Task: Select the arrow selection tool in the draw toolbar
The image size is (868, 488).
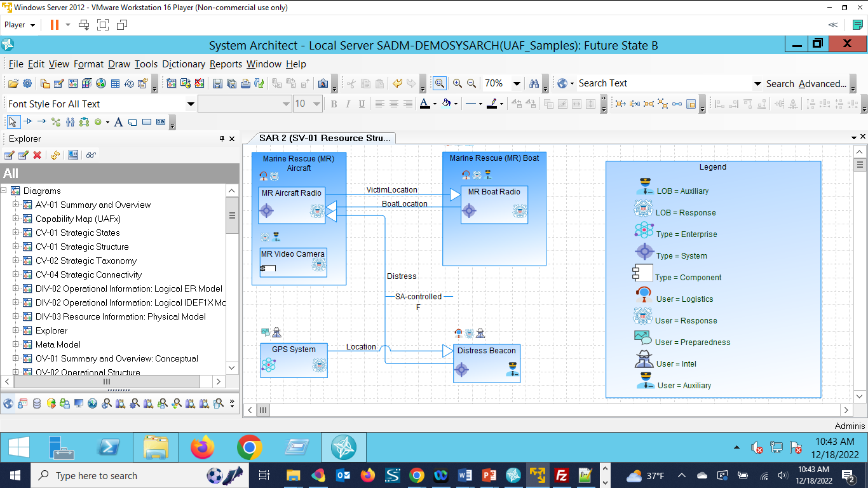Action: 14,121
